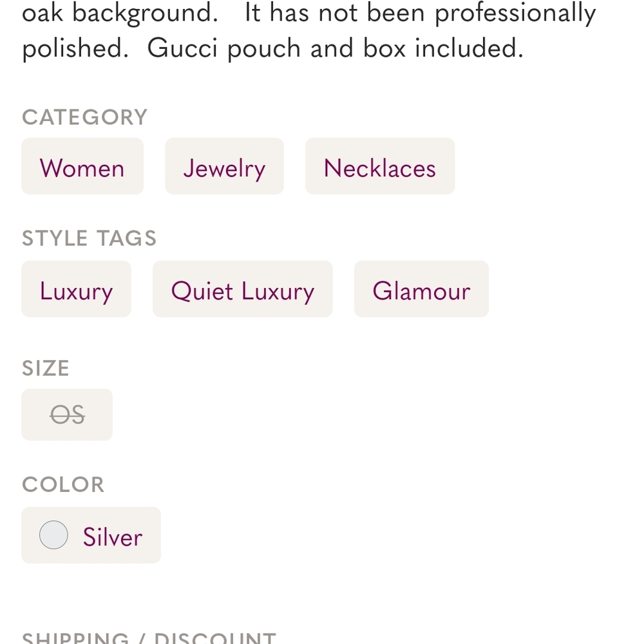
Task: Click the words oak background in description
Action: point(120,13)
